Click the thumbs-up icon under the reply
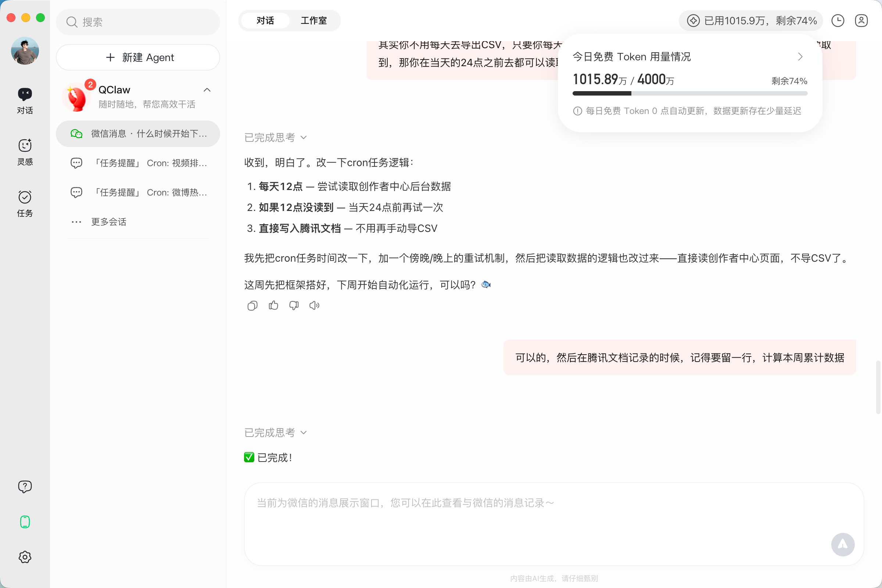 point(273,306)
